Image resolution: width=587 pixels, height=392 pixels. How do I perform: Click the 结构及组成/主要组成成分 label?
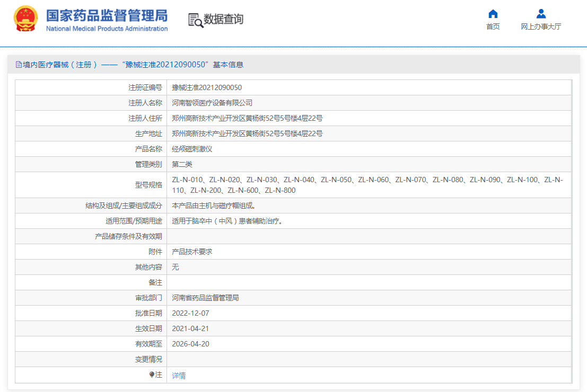point(124,206)
